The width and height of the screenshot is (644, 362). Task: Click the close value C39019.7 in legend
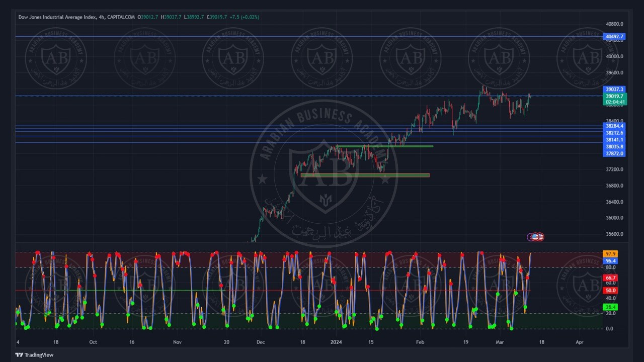tap(217, 17)
